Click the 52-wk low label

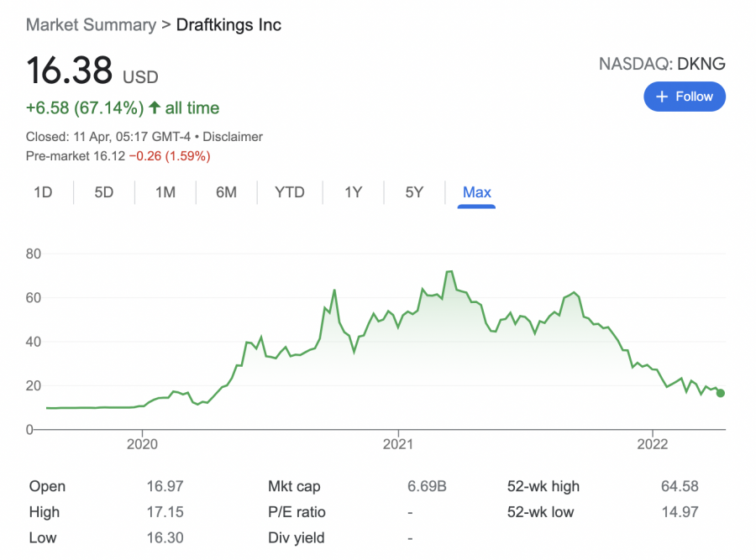[540, 512]
